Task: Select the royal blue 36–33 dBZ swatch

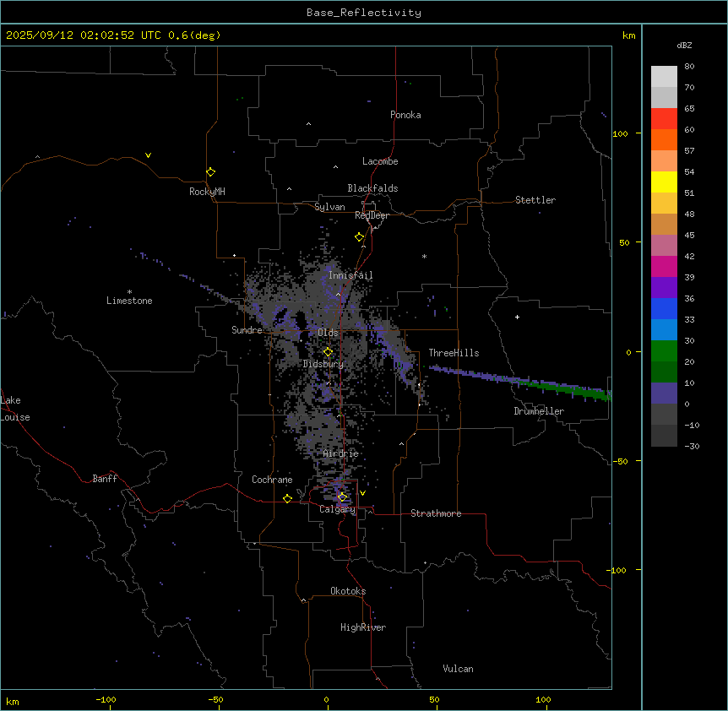Action: (664, 308)
